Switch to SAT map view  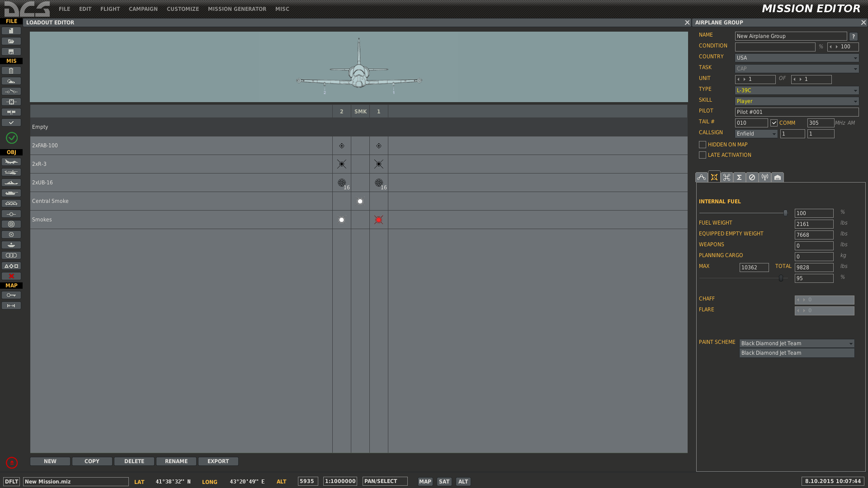click(x=444, y=482)
